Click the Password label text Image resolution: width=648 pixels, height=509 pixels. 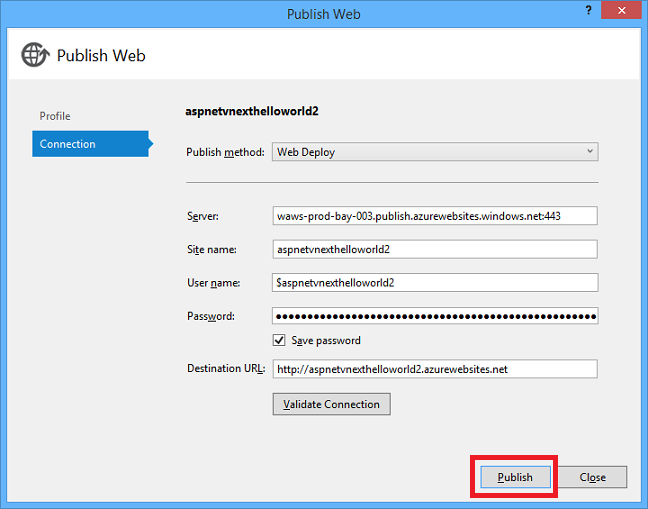coord(211,316)
